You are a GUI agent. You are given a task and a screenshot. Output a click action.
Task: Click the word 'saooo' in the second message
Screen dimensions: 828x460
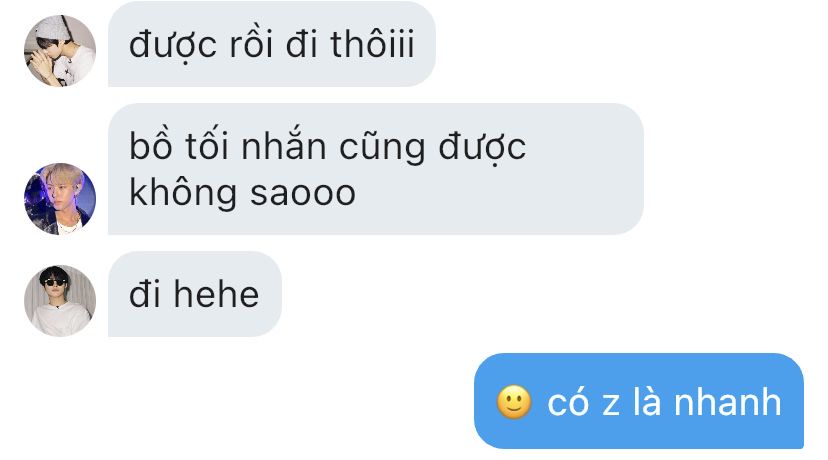click(x=303, y=193)
